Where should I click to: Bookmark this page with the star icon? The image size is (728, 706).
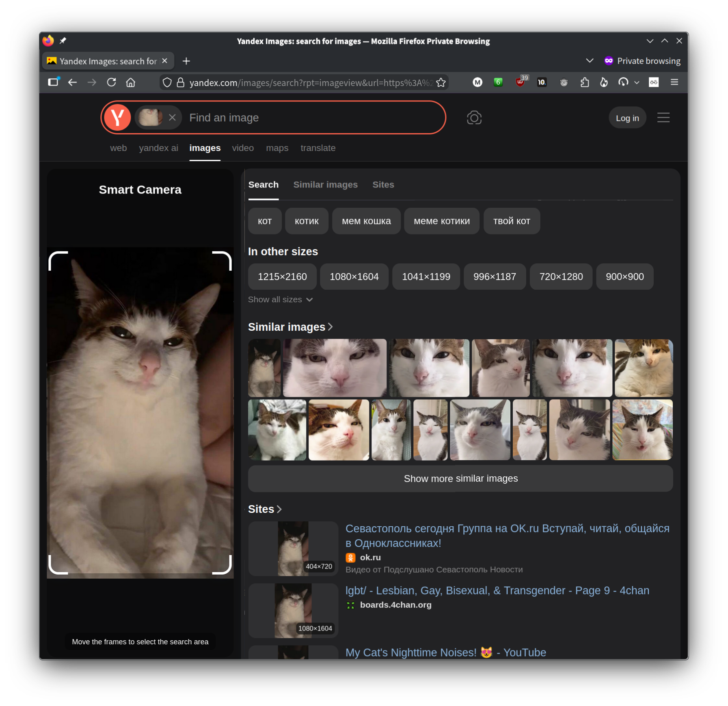pyautogui.click(x=441, y=83)
